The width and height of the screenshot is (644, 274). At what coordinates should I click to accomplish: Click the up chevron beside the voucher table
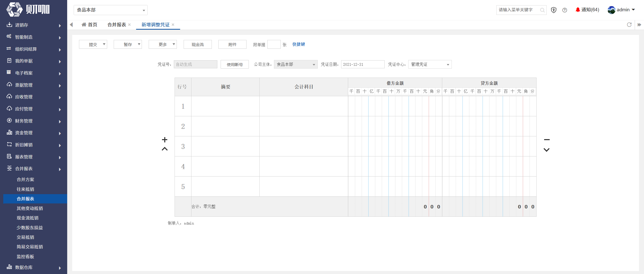165,149
